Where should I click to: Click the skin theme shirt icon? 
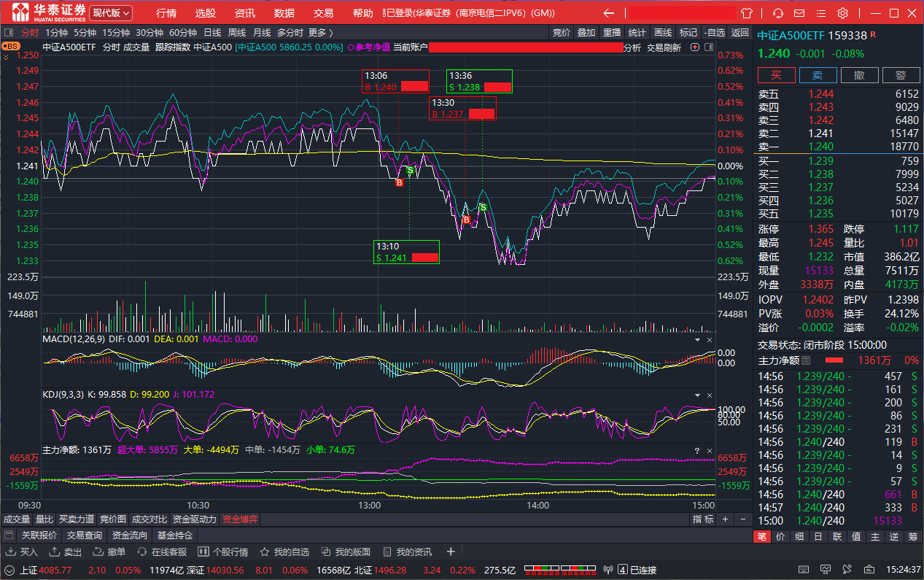click(x=746, y=13)
